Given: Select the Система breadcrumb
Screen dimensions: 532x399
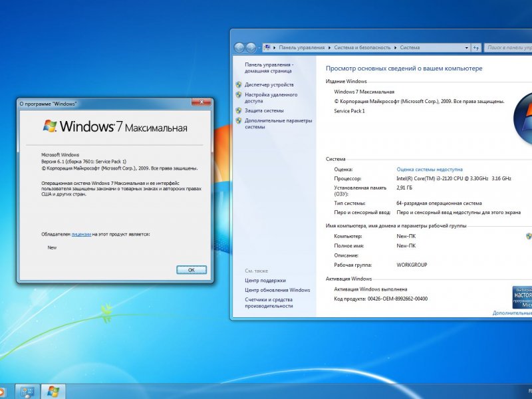Looking at the screenshot, I should point(410,48).
